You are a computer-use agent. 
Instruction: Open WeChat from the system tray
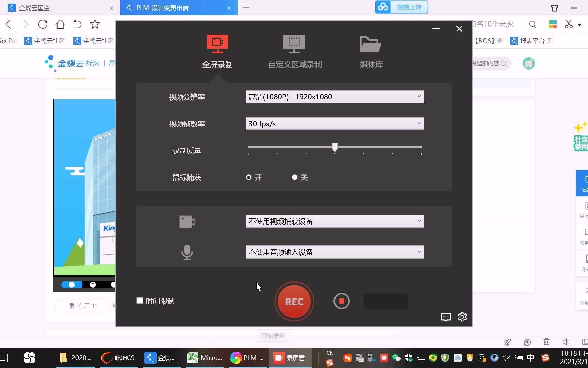pyautogui.click(x=396, y=358)
